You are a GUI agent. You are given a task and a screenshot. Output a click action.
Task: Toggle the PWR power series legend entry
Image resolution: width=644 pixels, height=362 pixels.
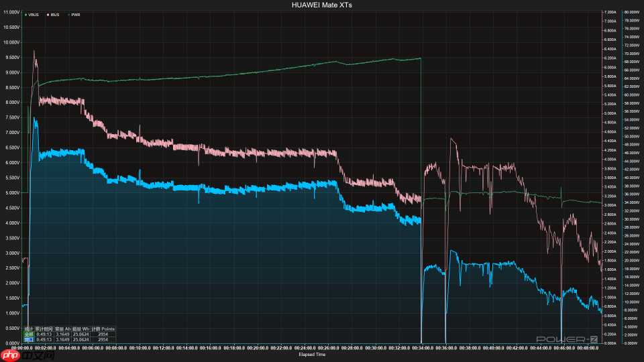pyautogui.click(x=74, y=14)
